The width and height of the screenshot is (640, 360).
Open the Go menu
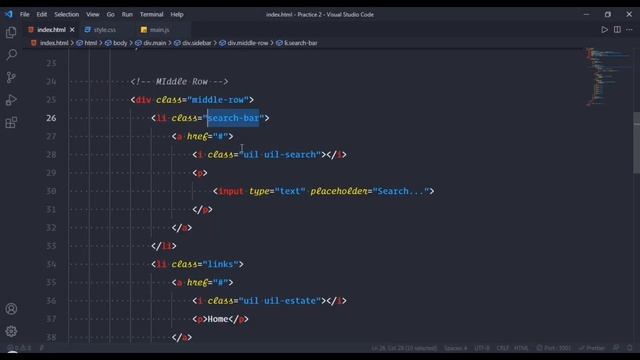pos(111,14)
